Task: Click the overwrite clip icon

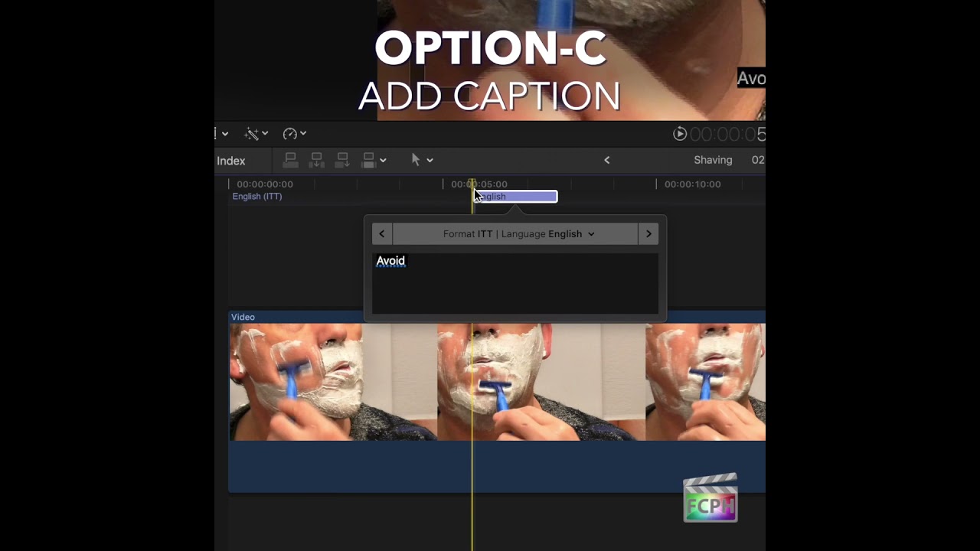Action: coord(368,160)
